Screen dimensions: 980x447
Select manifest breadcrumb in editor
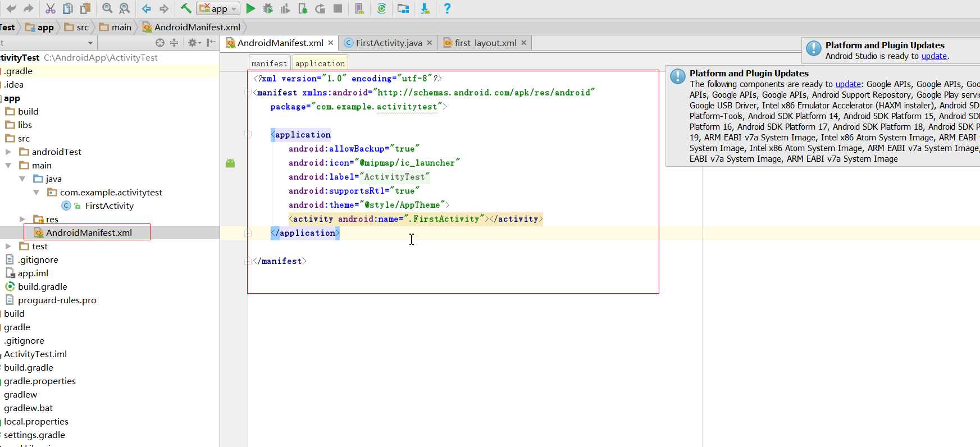coord(270,63)
